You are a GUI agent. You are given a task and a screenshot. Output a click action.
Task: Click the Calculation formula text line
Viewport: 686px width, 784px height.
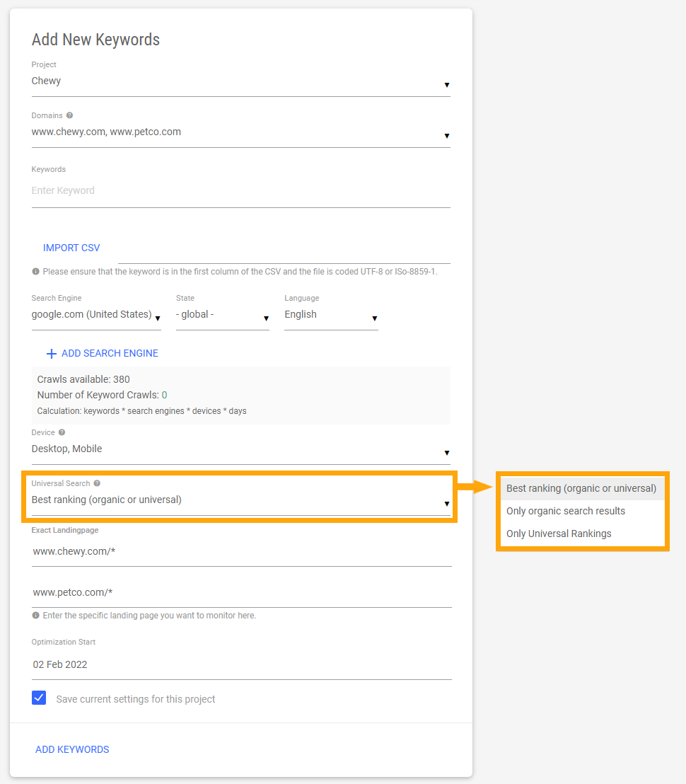tap(142, 411)
